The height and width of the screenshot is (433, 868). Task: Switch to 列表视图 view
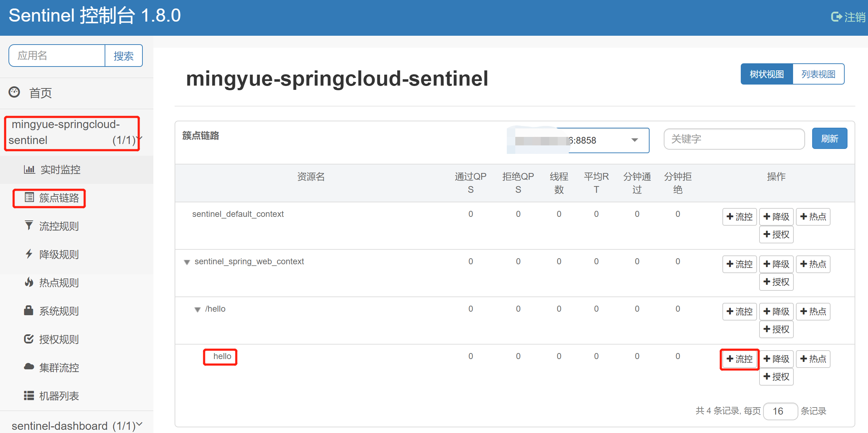(819, 74)
